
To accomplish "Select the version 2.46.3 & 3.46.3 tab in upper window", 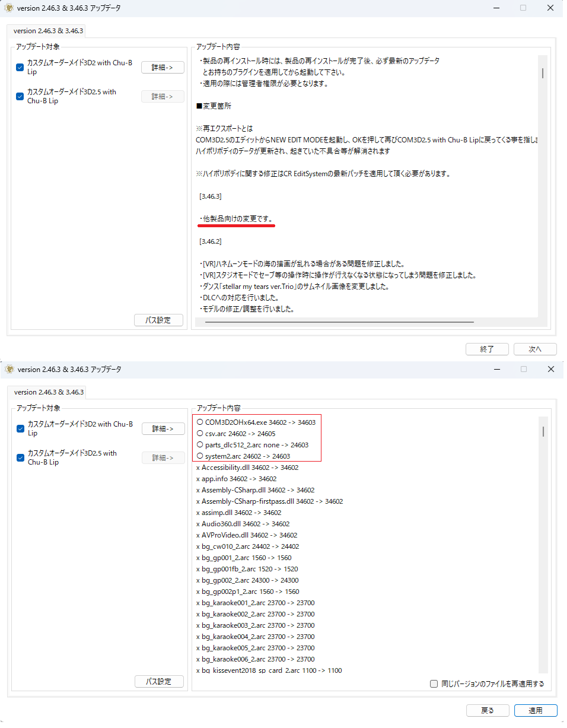I will tap(49, 31).
